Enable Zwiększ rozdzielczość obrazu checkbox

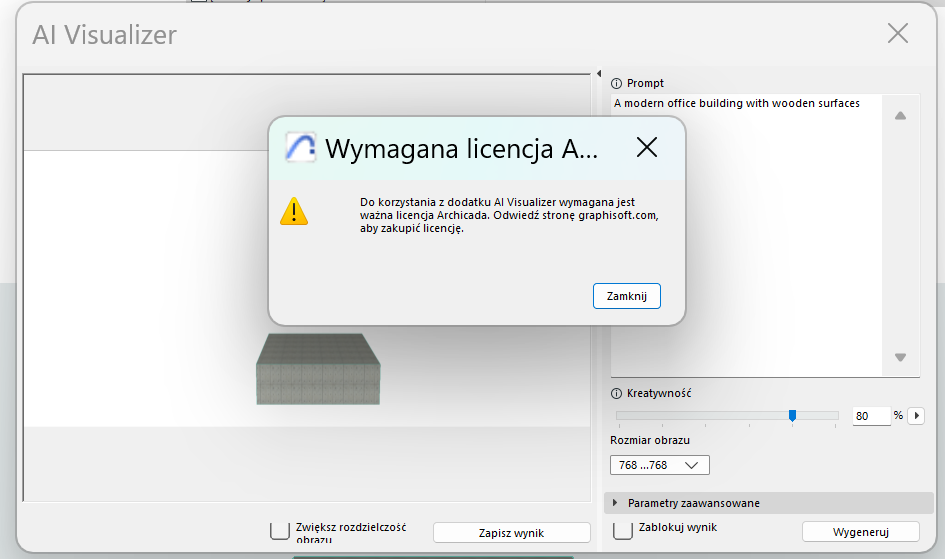[x=280, y=530]
